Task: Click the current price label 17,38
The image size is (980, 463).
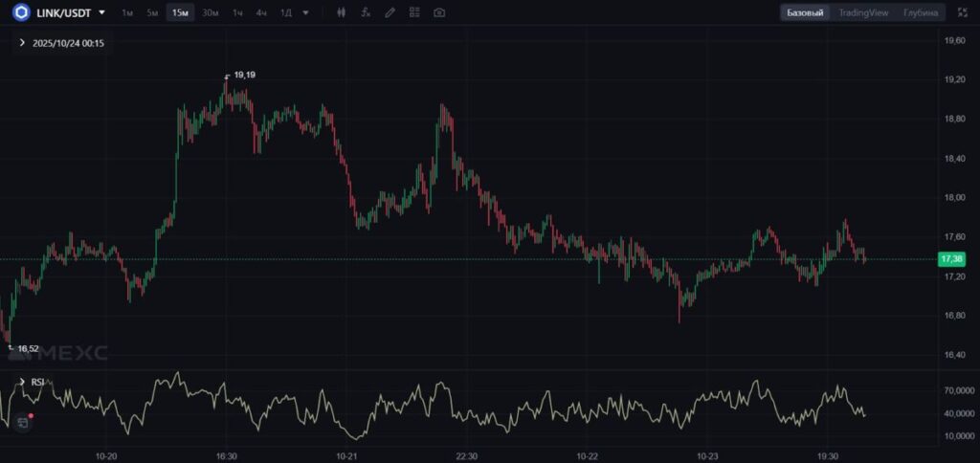Action: (950, 259)
